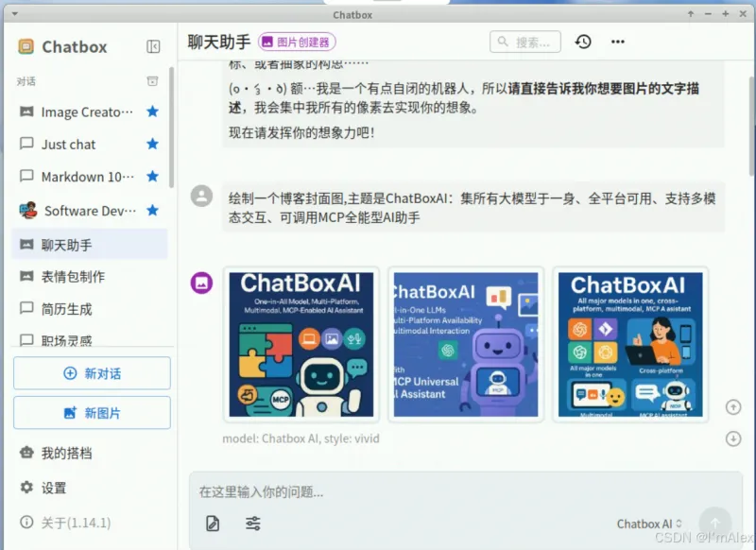The height and width of the screenshot is (550, 756).
Task: Select the 表情包制作 conversation
Action: [73, 277]
